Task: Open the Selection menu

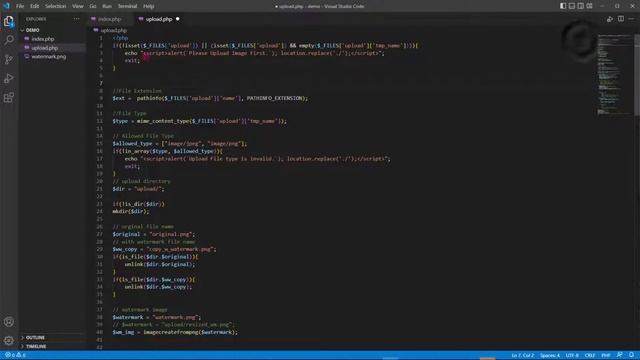Action: coord(56,6)
